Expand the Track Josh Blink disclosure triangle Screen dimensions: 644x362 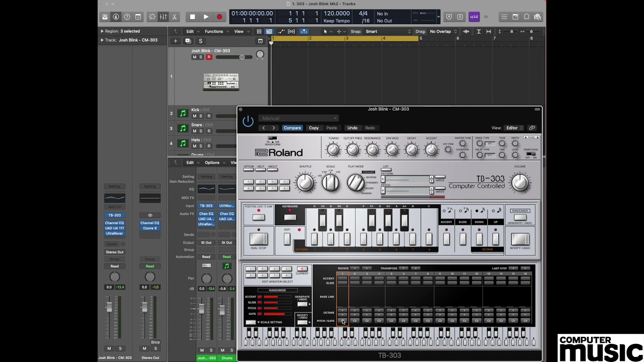(x=102, y=40)
